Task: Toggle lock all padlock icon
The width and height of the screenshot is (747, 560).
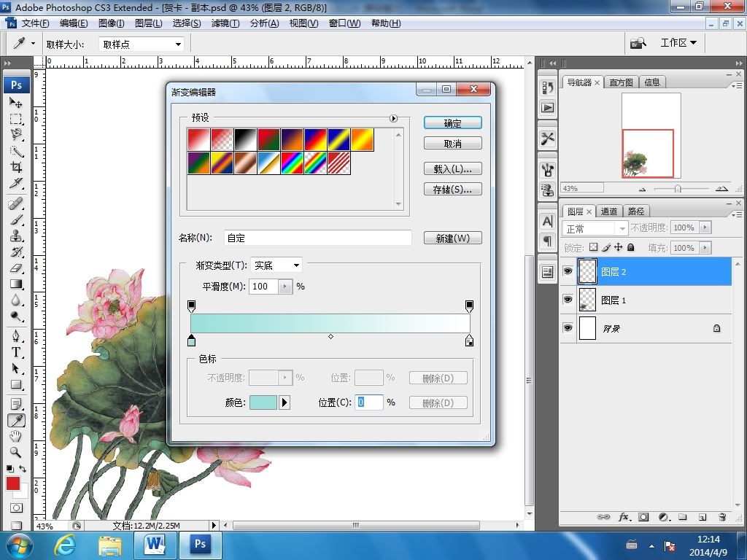Action: (x=631, y=247)
